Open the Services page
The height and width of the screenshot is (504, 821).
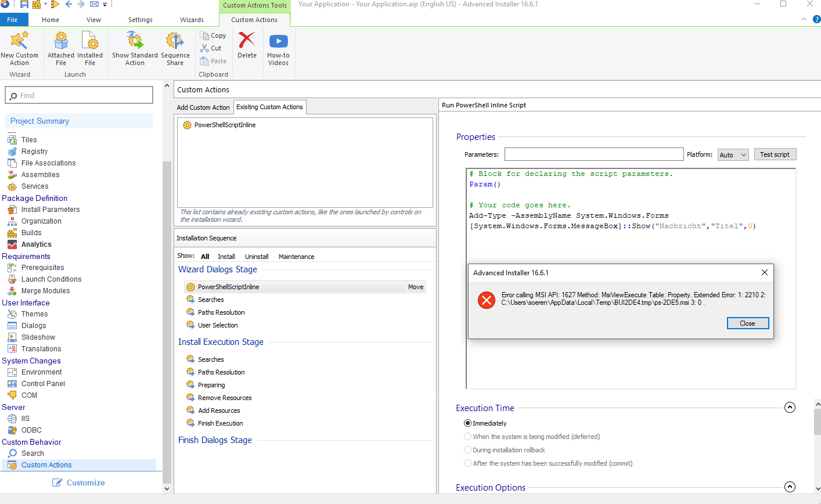pos(35,186)
